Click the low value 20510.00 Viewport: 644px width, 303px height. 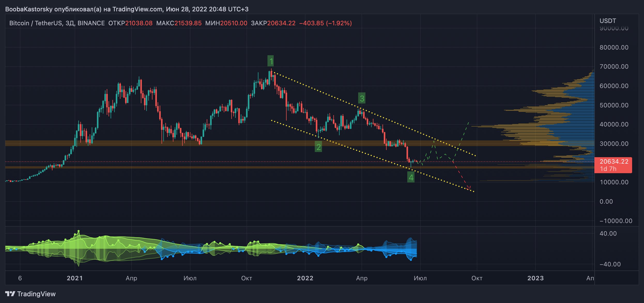coord(234,23)
